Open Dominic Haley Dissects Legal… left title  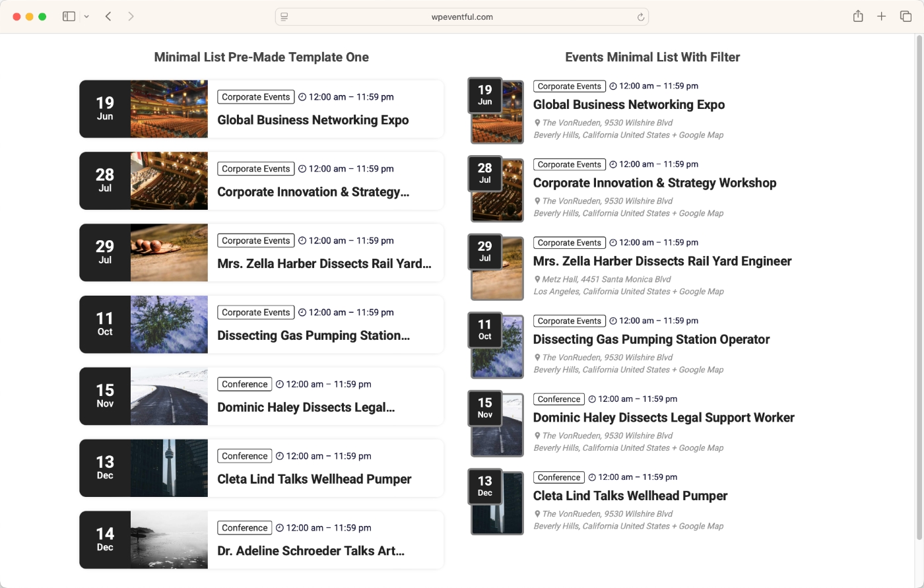[306, 408]
